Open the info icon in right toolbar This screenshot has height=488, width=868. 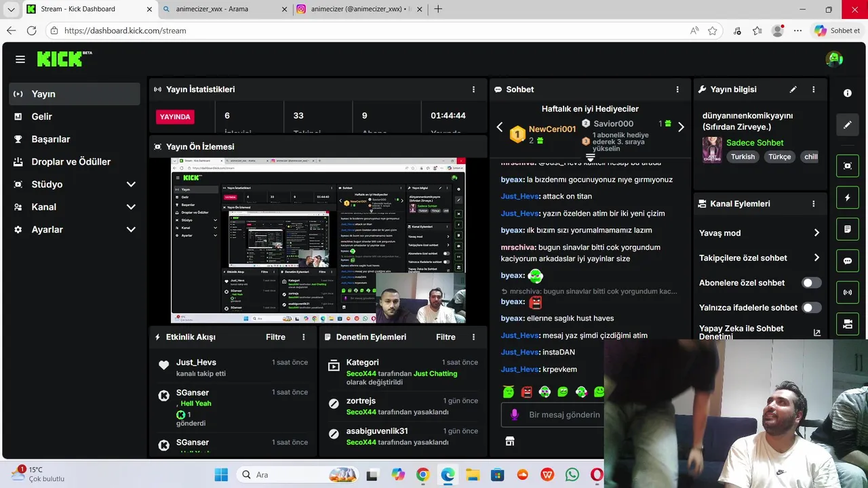[x=847, y=93]
